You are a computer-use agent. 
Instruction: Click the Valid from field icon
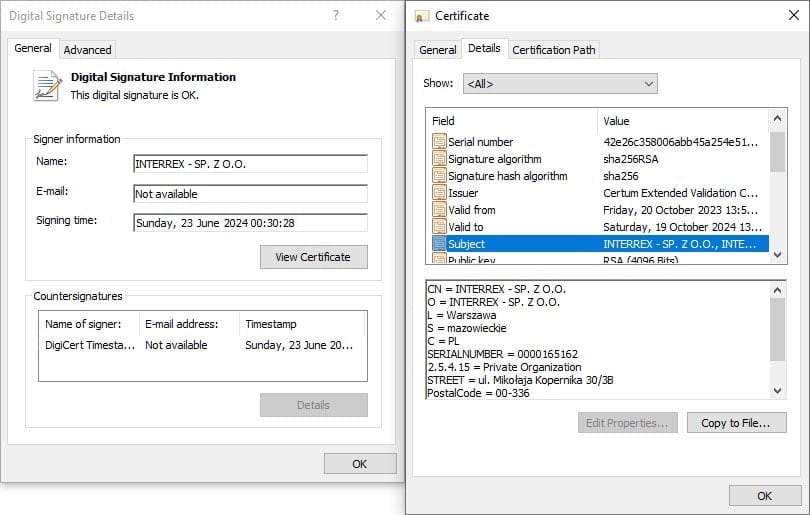[439, 210]
